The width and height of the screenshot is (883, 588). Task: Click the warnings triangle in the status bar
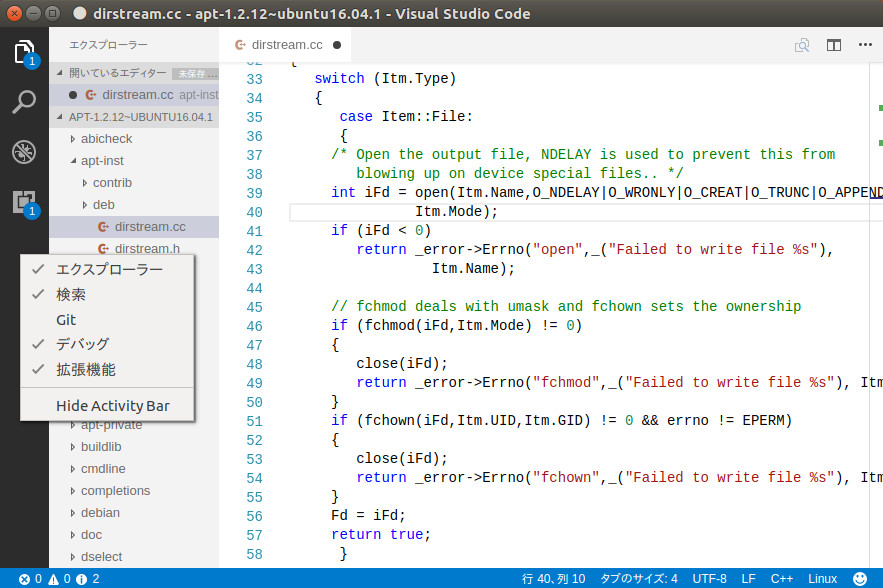click(x=53, y=579)
